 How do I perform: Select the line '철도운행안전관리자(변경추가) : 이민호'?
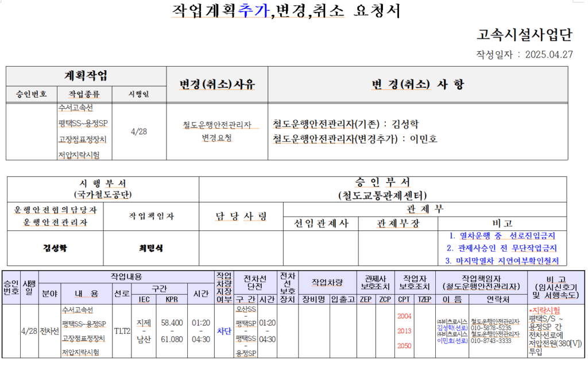[x=355, y=139]
